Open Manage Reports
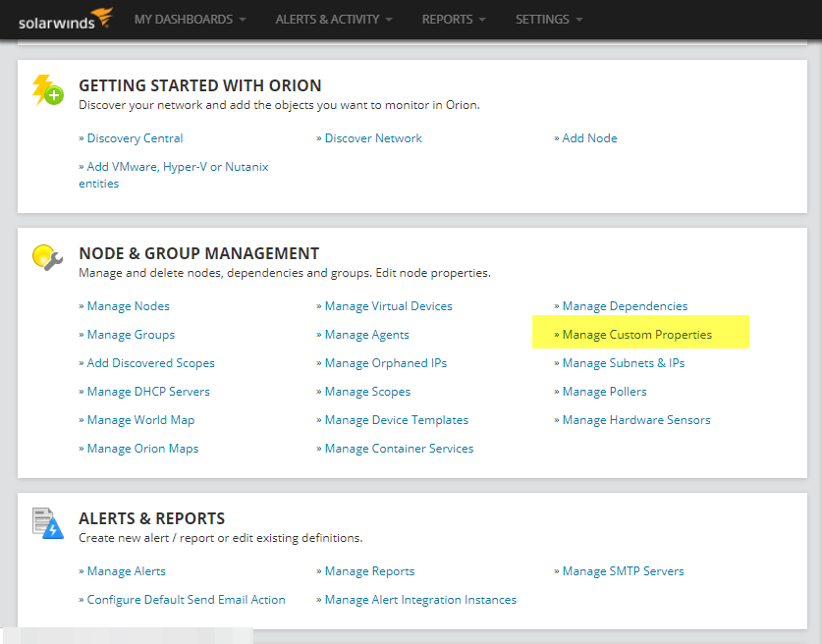 pos(369,571)
